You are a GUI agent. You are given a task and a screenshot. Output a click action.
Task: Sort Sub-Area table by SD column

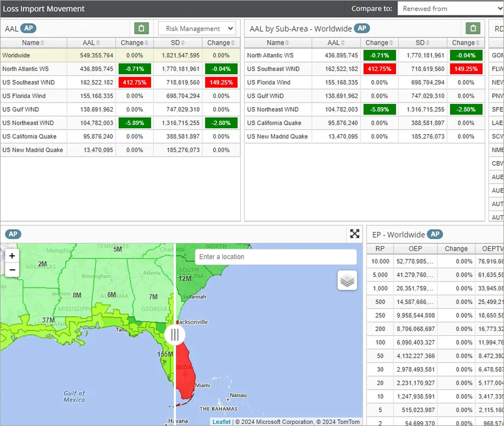point(422,43)
